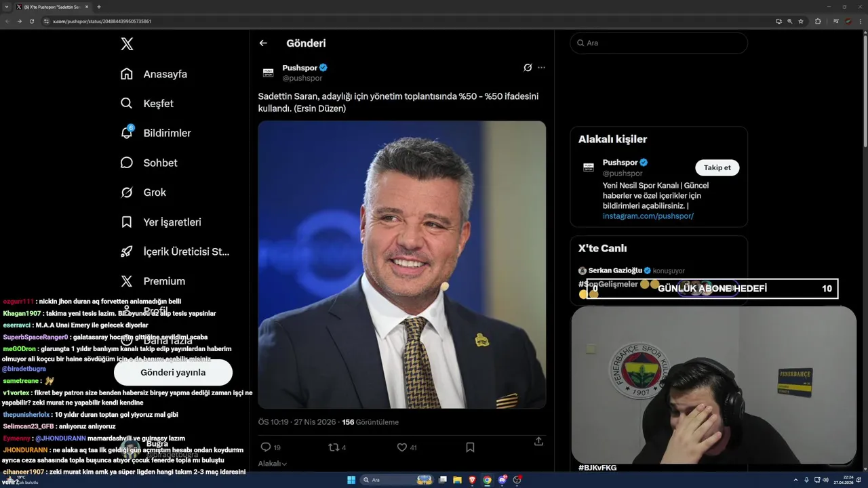Open Brave browser from the taskbar

coord(472,480)
